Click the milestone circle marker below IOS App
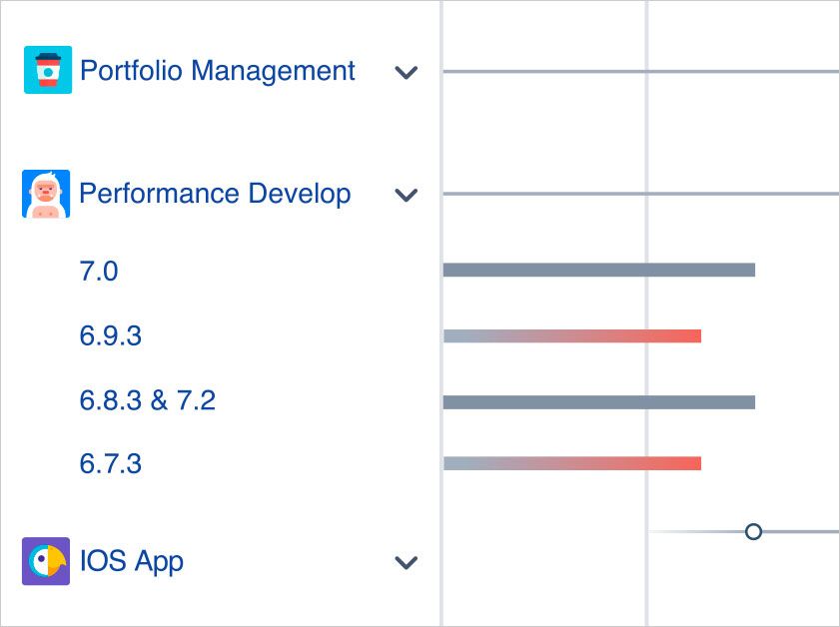Image resolution: width=840 pixels, height=627 pixels. click(x=753, y=531)
